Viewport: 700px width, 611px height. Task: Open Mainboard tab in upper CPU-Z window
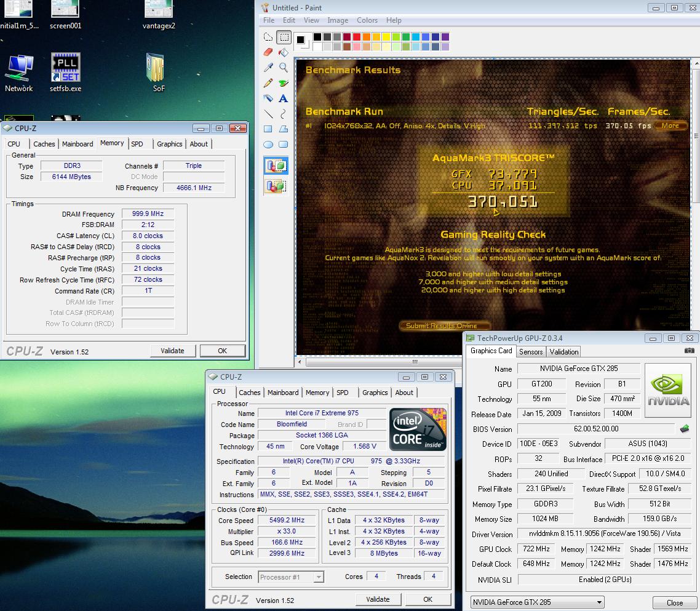coord(78,144)
